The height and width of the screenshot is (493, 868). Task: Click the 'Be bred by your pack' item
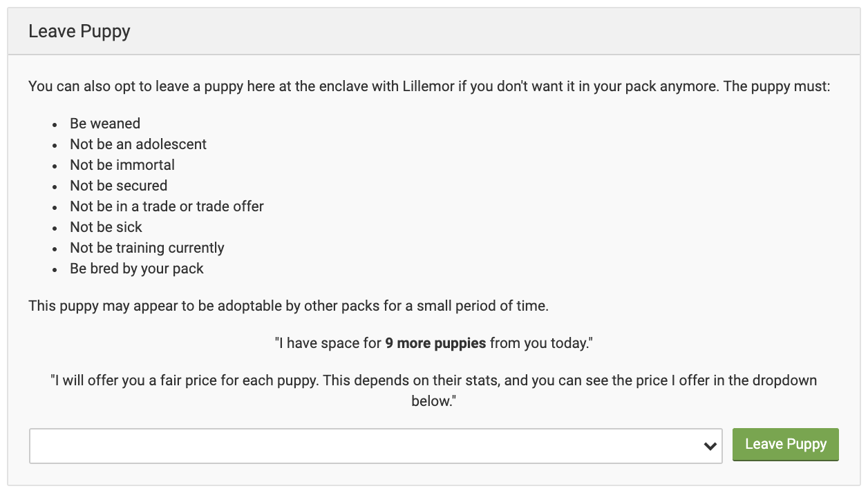pyautogui.click(x=137, y=269)
